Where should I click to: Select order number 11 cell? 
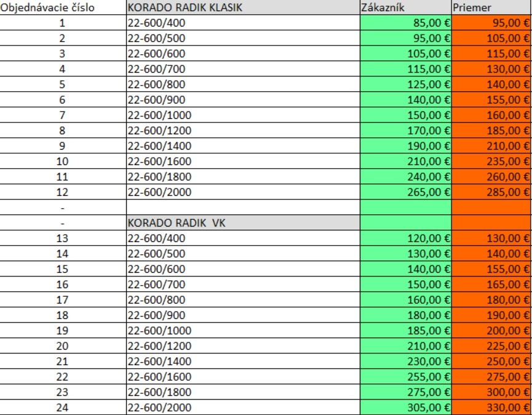point(63,177)
